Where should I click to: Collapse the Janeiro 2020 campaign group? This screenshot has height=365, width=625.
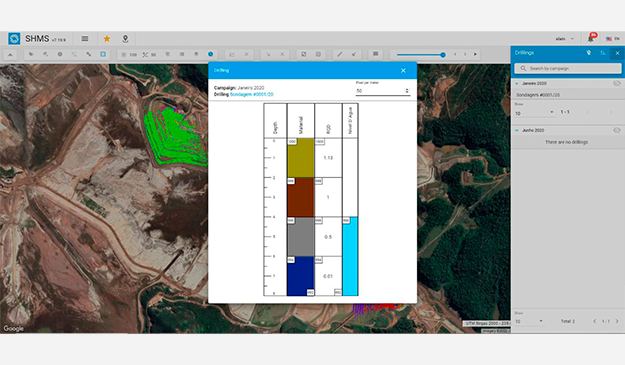coord(517,84)
